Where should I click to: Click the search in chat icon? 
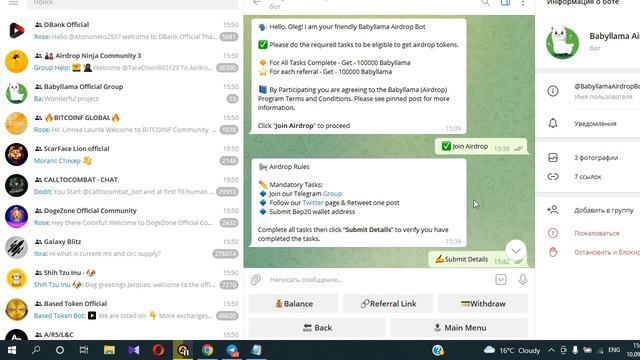pyautogui.click(x=485, y=2)
